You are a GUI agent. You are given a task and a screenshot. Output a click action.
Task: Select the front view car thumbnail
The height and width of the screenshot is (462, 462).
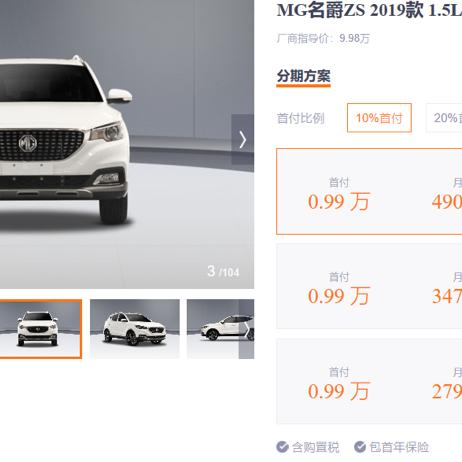click(x=41, y=329)
